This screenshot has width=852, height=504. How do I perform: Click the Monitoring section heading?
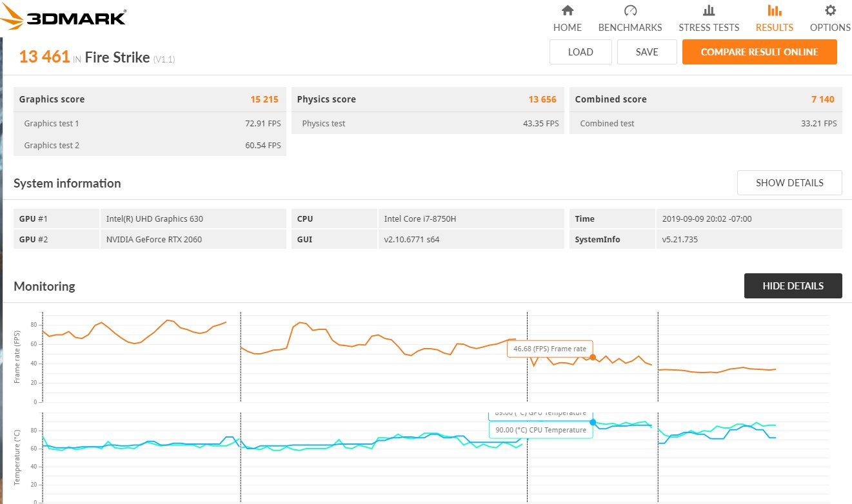tap(45, 286)
